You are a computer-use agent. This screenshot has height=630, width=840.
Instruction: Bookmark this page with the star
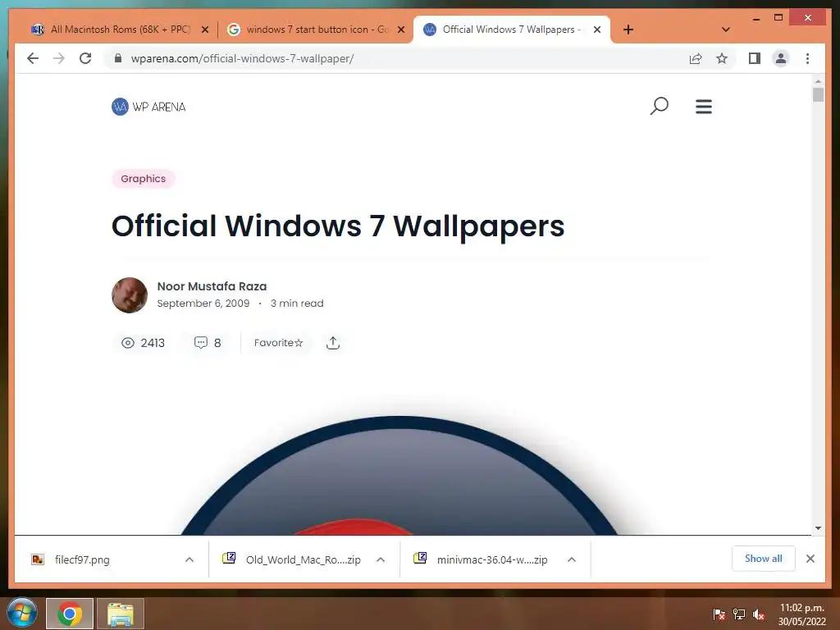click(722, 58)
